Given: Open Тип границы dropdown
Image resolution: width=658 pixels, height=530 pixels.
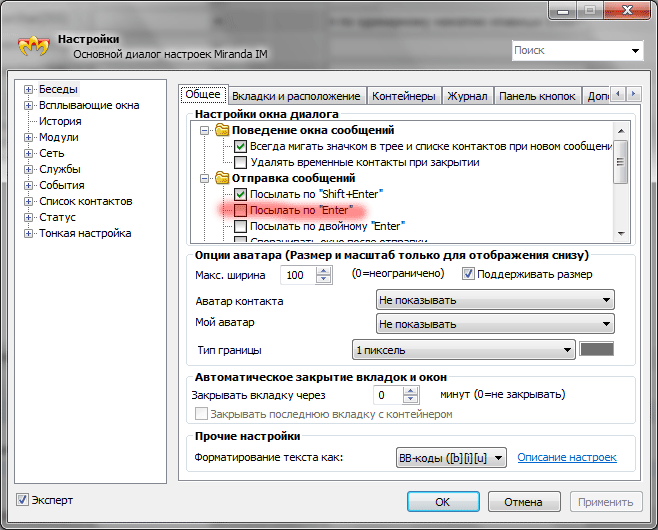Looking at the screenshot, I should point(463,350).
